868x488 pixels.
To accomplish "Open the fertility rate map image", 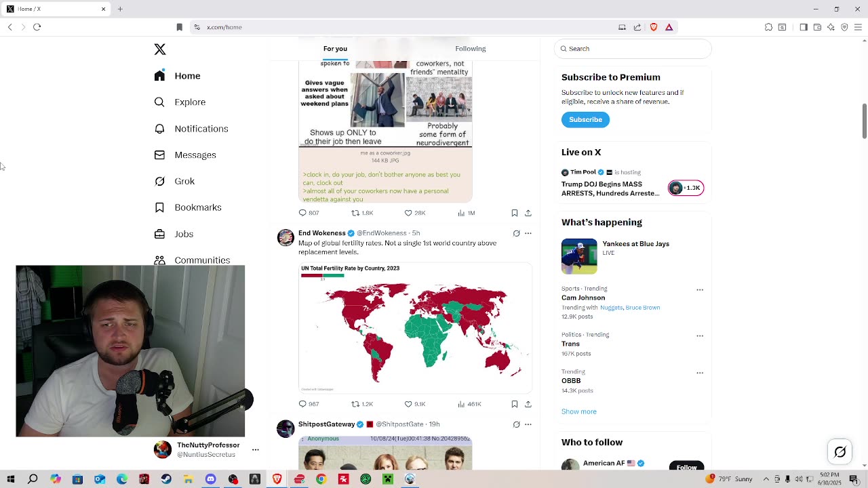I will [415, 328].
